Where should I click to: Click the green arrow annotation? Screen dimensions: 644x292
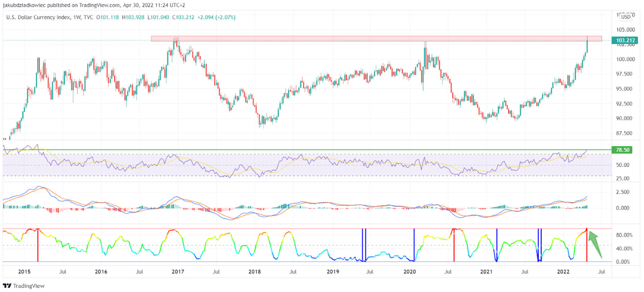pos(595,245)
